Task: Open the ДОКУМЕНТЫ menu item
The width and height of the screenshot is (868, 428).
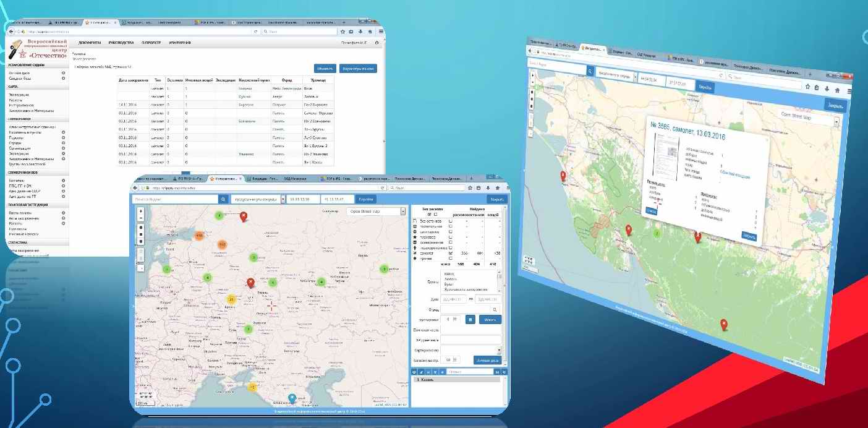Action: click(90, 43)
